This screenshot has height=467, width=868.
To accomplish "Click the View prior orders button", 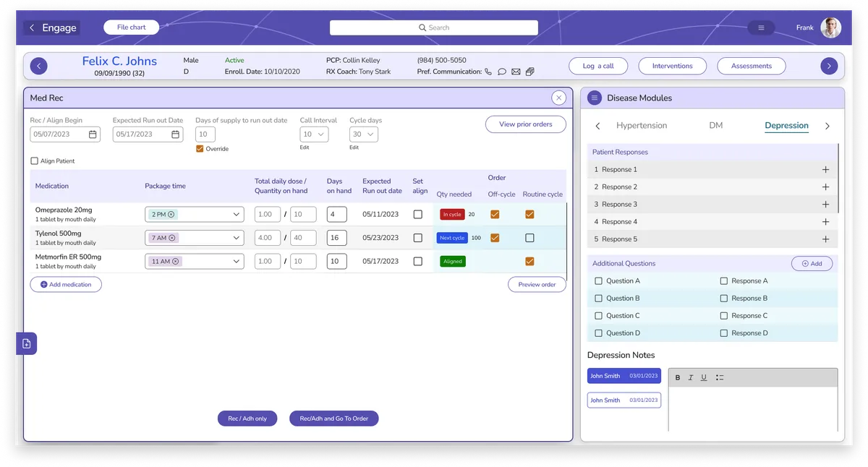I will click(x=526, y=124).
